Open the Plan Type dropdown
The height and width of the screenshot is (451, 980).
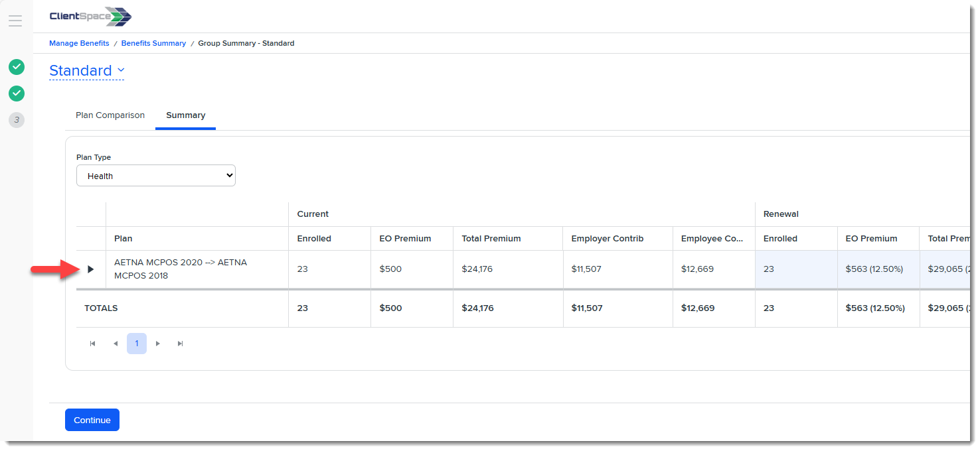[x=156, y=176]
